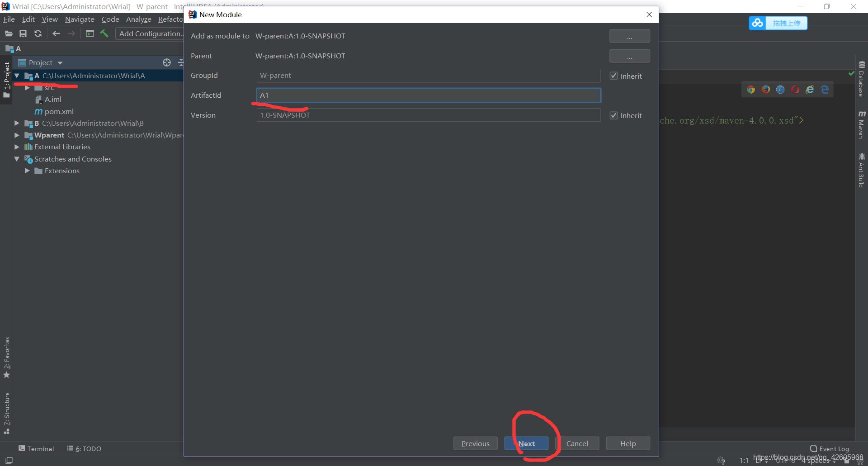Open in Chrome browser icon
868x466 pixels.
[x=751, y=90]
